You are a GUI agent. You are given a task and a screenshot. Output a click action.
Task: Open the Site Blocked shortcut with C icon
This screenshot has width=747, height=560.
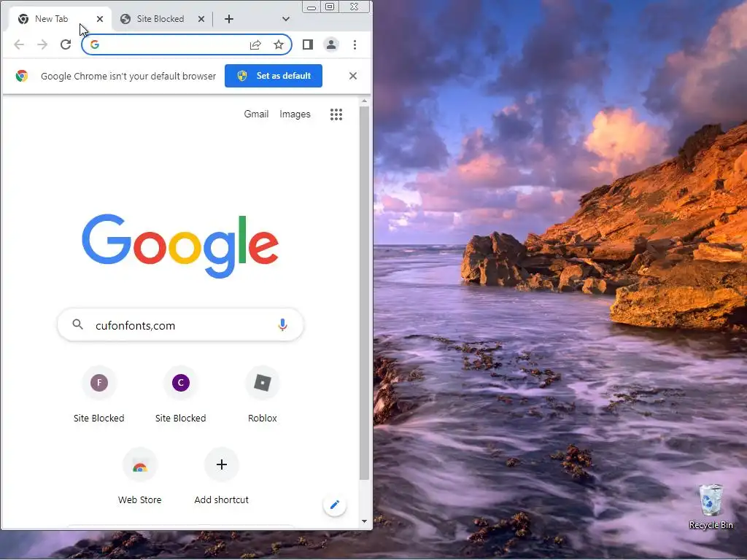click(181, 383)
